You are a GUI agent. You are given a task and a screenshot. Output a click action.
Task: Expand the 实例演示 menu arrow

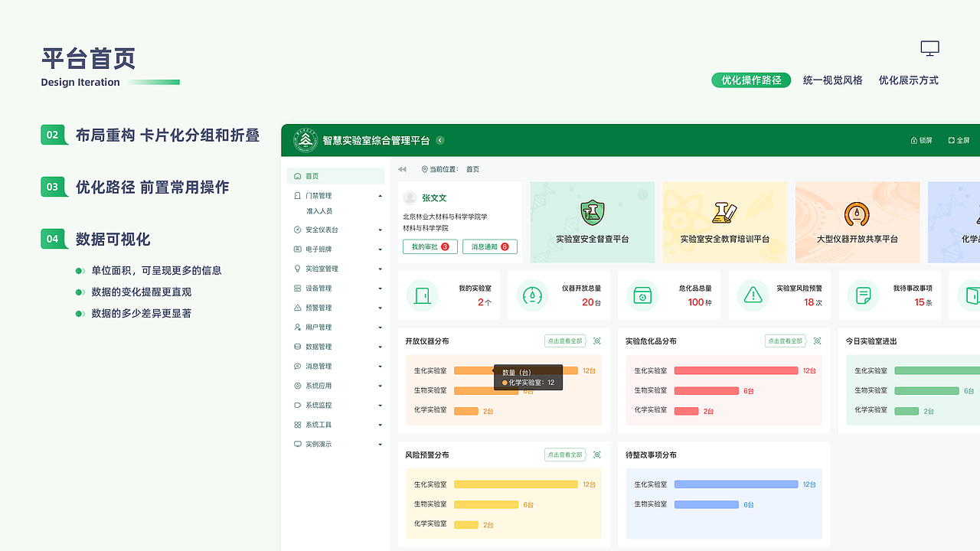tap(381, 445)
